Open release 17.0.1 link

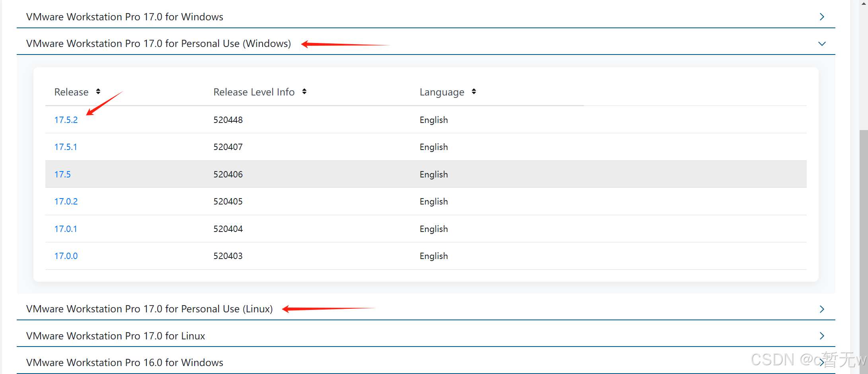tap(66, 229)
